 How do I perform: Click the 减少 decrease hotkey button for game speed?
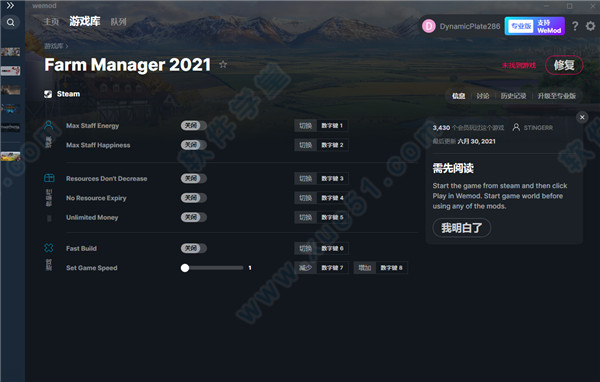pyautogui.click(x=305, y=268)
